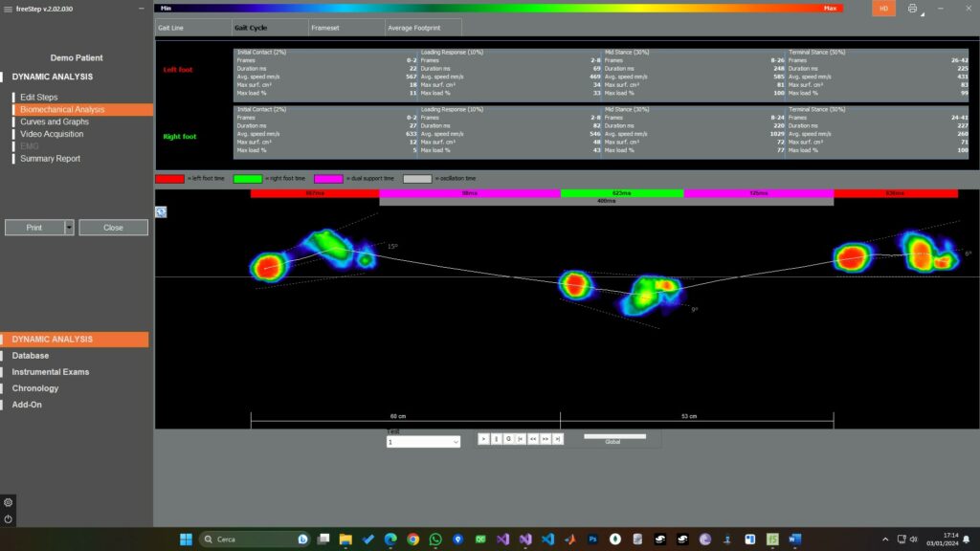Screen dimensions: 980x551
Task: Jump to the last frame with the >| icon
Action: [x=557, y=439]
